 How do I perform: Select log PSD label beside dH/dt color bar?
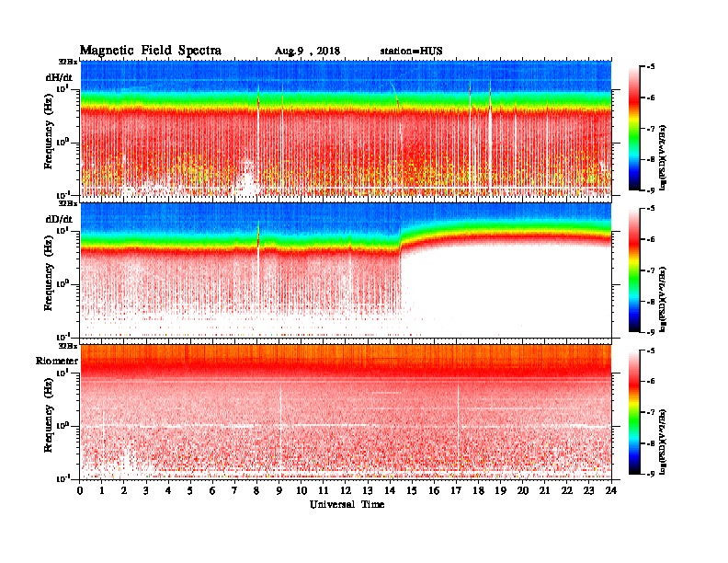[663, 158]
